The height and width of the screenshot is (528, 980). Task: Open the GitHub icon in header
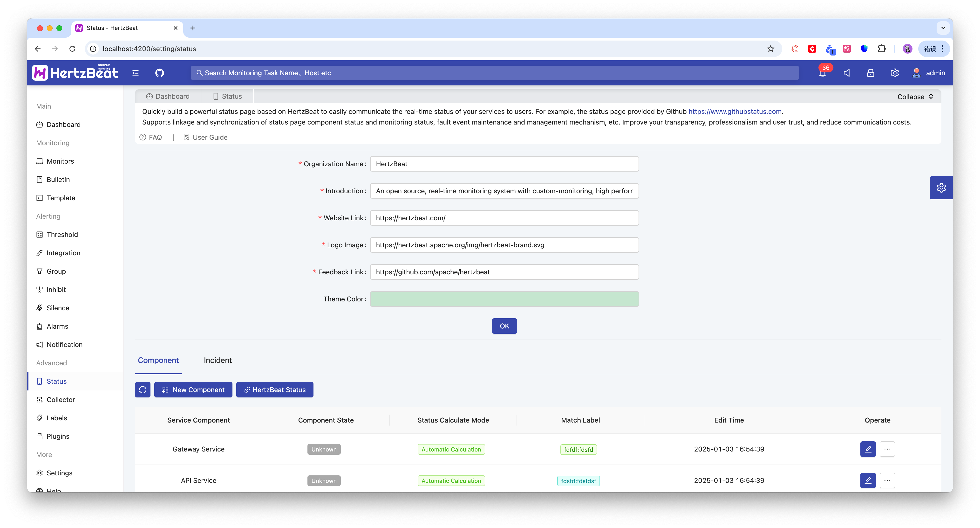pos(159,73)
